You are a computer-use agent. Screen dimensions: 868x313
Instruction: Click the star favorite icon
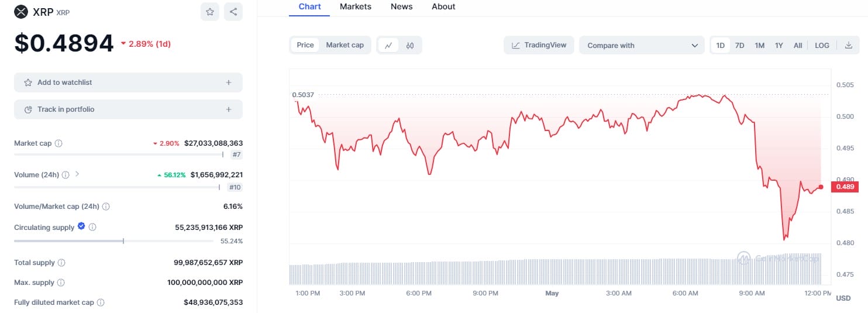click(210, 12)
